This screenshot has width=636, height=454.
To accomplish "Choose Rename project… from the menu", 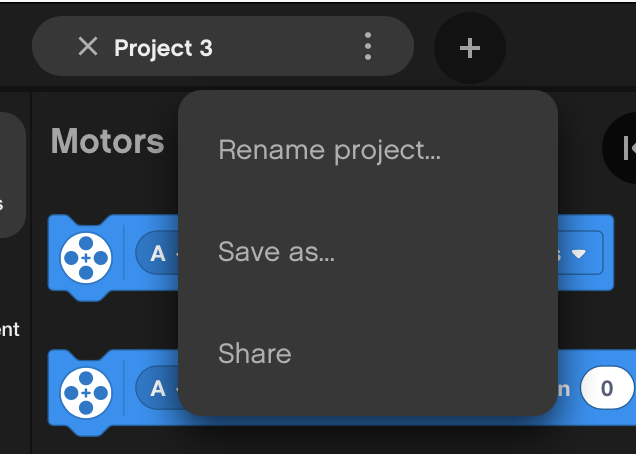I will tap(329, 151).
